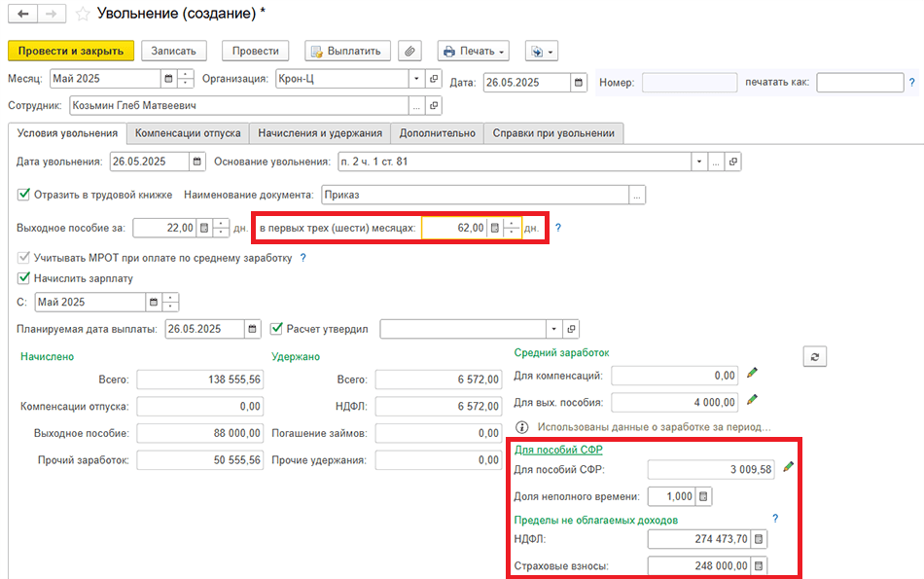Image resolution: width=924 pixels, height=579 pixels.
Task: Click the Выплатить button
Action: (348, 51)
